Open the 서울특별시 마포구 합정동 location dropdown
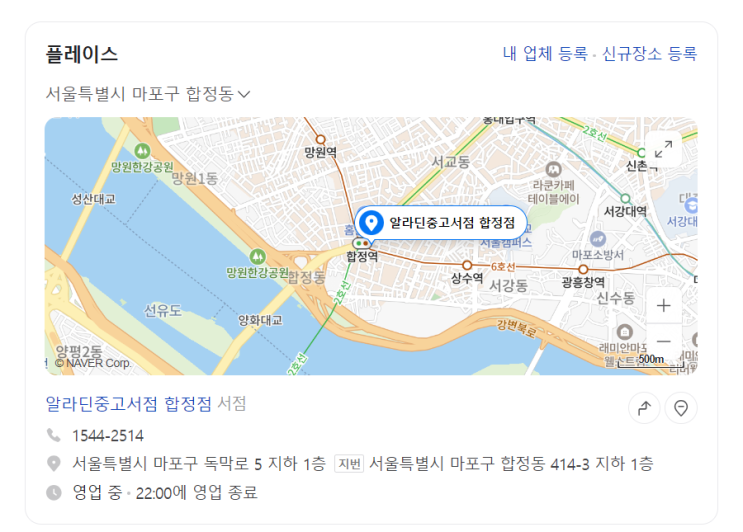Screen dimensions: 743x532 (147, 94)
